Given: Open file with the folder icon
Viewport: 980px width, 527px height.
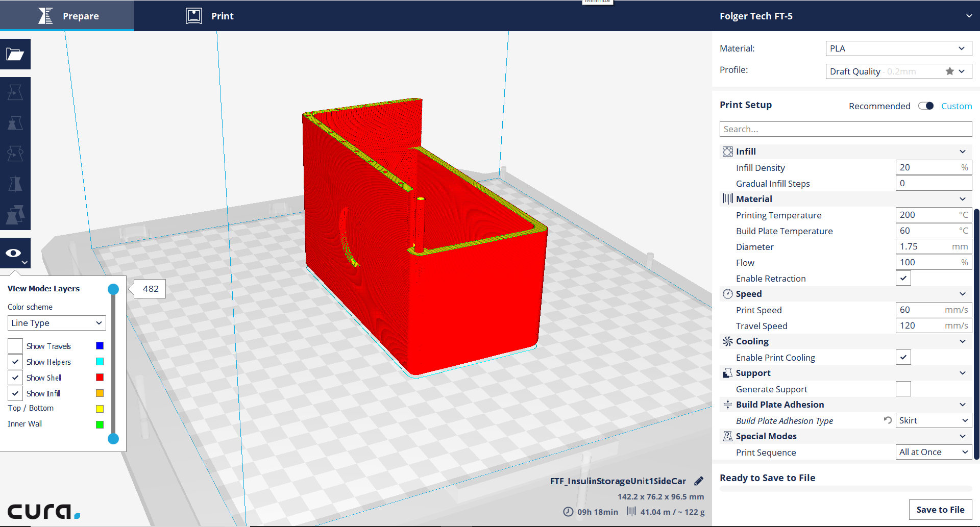Looking at the screenshot, I should (15, 54).
